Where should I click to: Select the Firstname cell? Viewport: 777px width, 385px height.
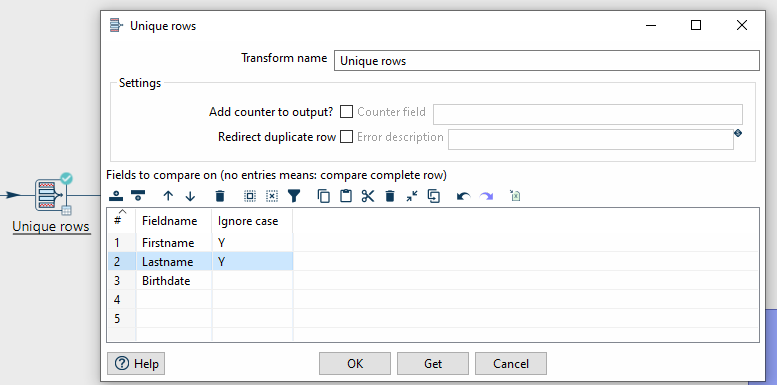(x=174, y=243)
